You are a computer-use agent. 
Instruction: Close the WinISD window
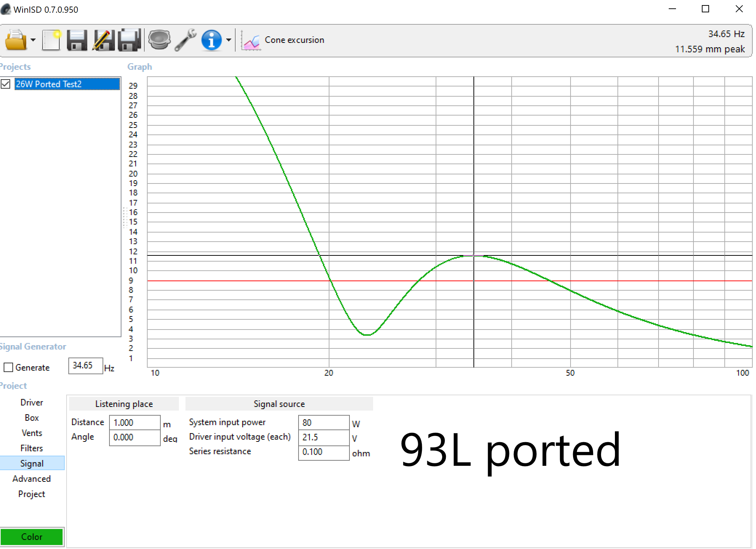click(739, 9)
